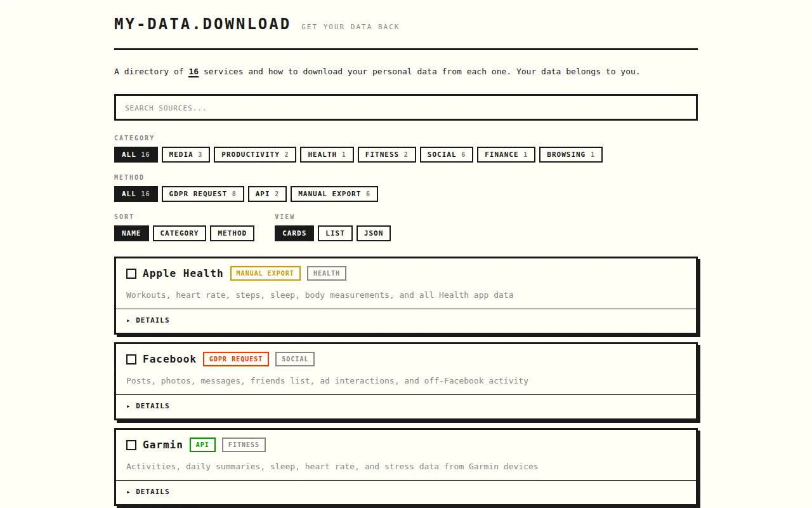812x508 pixels.
Task: Select the All 16 method filter
Action: tap(136, 194)
